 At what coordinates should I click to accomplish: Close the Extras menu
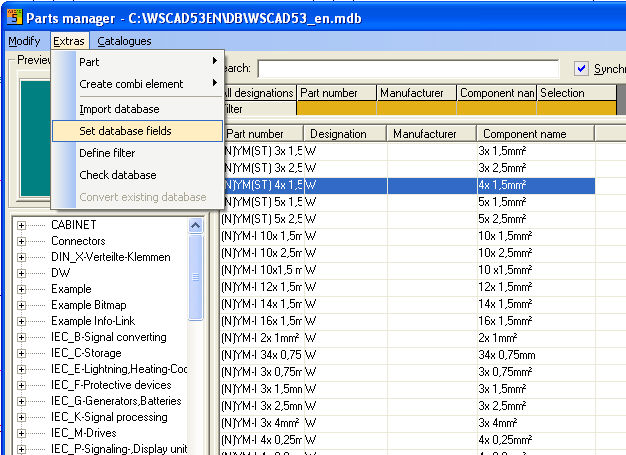[69, 41]
